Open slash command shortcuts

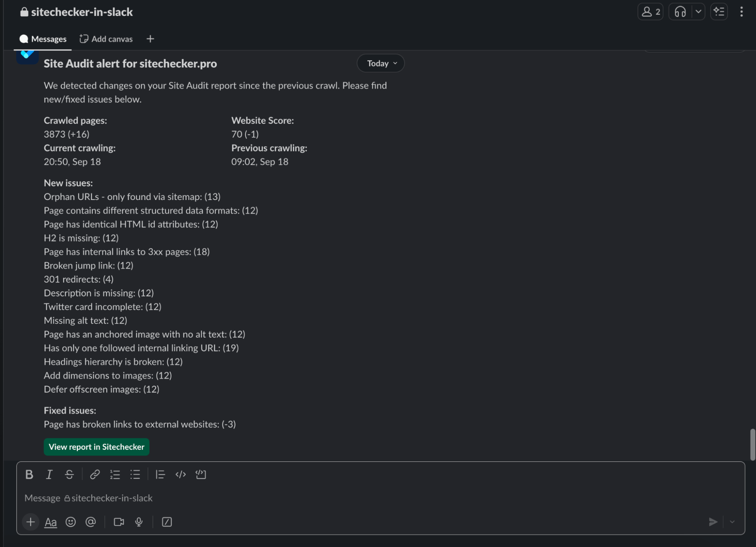(x=167, y=522)
